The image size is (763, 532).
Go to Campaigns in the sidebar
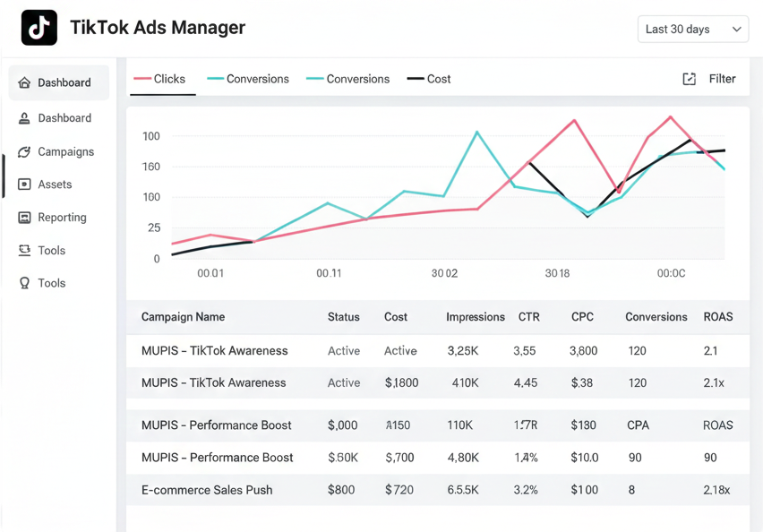click(x=65, y=152)
